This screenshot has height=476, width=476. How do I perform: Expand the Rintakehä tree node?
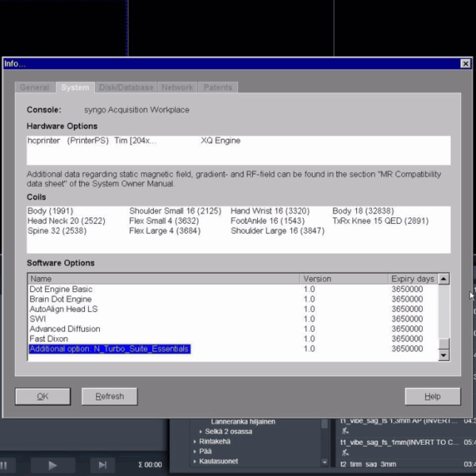coord(195,441)
